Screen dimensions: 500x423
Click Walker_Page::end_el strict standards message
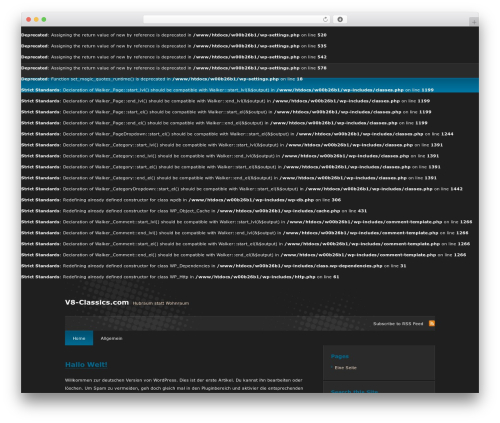point(224,123)
